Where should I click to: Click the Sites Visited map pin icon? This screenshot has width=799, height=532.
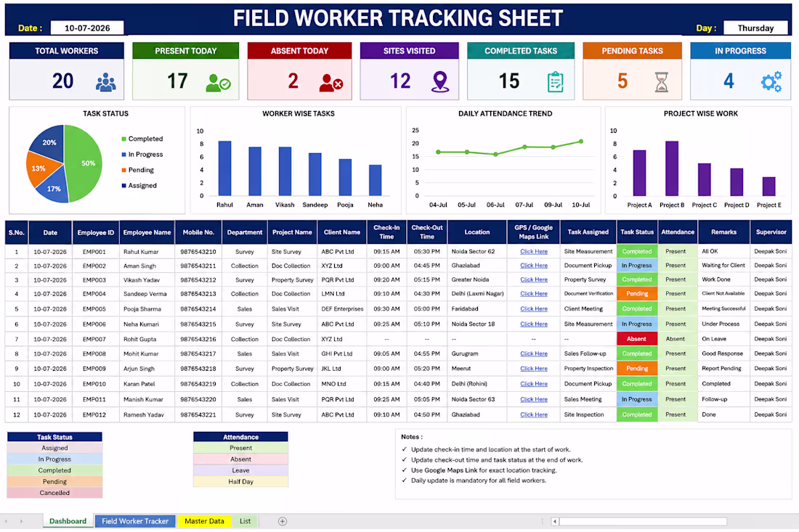coord(440,82)
